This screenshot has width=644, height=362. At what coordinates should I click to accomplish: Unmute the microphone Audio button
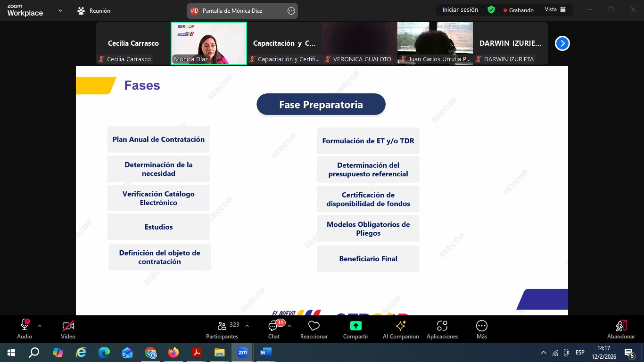pos(25,325)
